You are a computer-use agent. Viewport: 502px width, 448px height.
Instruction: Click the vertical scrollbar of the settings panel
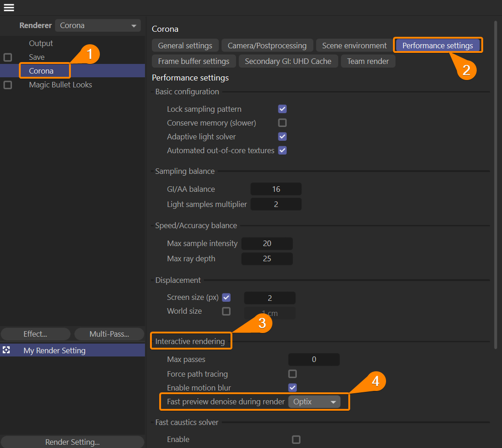click(x=495, y=184)
